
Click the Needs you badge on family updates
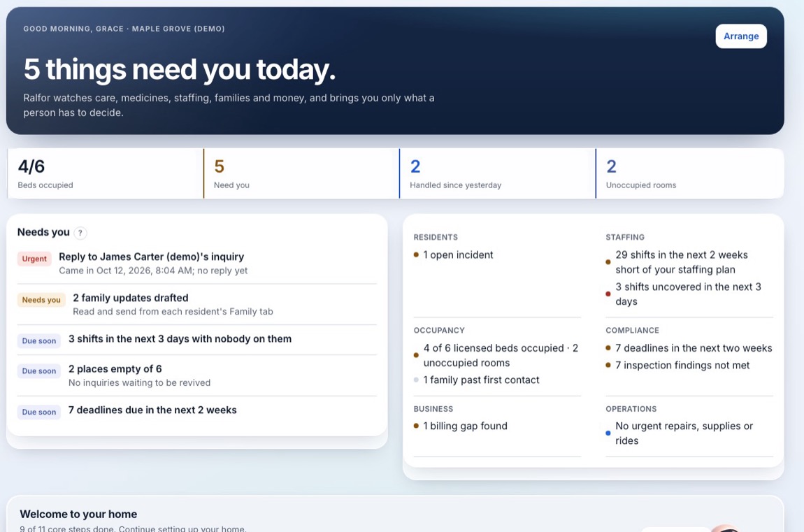point(41,300)
